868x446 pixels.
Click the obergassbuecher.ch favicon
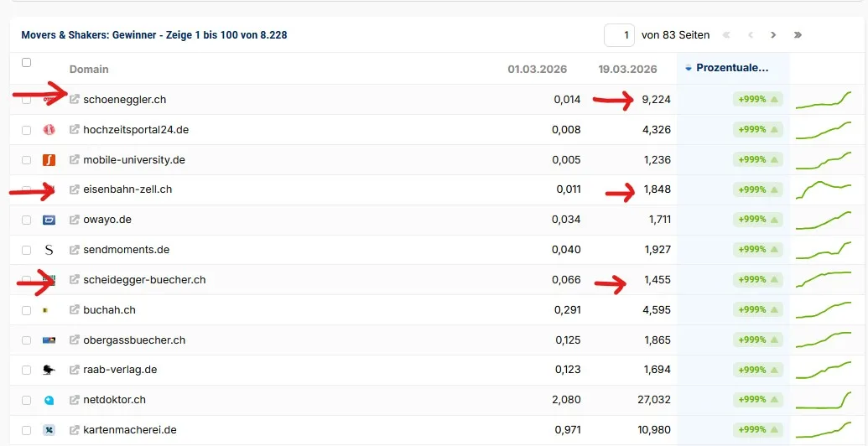pyautogui.click(x=49, y=340)
